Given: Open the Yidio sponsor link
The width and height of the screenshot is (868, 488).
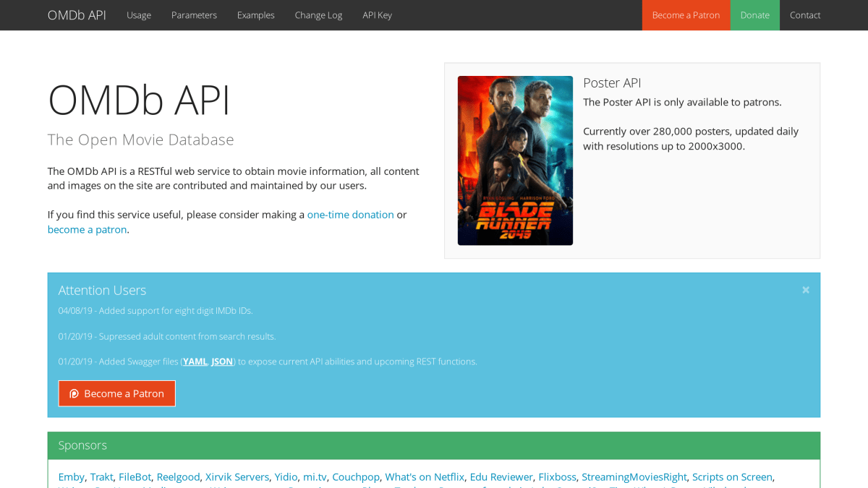Looking at the screenshot, I should 286,477.
